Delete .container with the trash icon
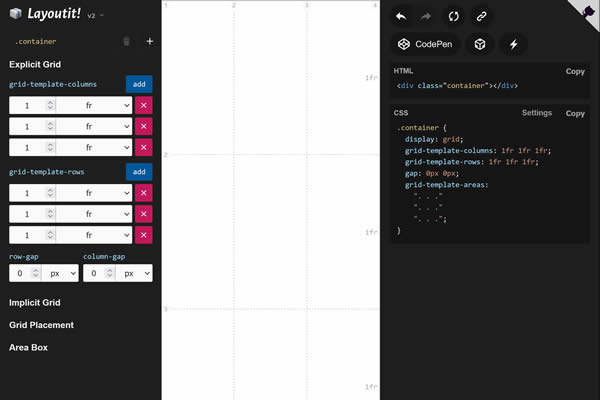The image size is (600, 400). 126,41
